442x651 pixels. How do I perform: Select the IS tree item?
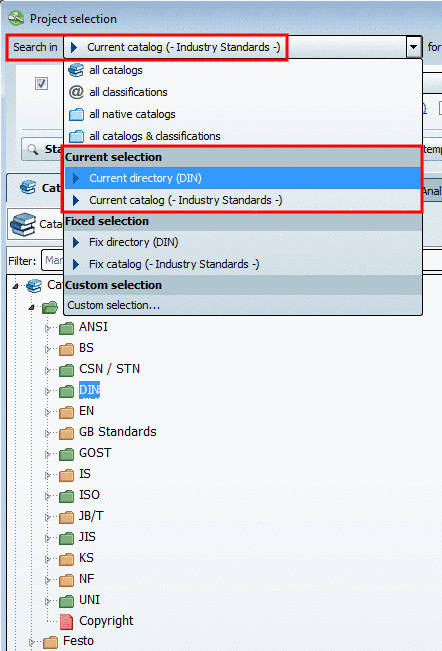[85, 474]
